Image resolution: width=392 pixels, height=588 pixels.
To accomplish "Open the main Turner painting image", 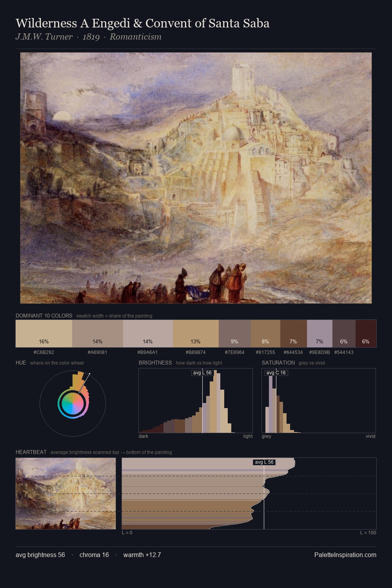I will (196, 178).
